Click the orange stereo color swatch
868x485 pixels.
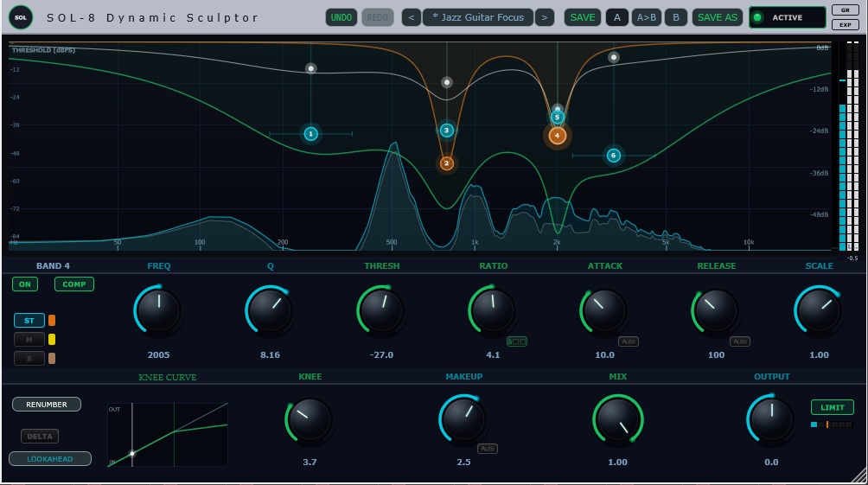[x=52, y=320]
